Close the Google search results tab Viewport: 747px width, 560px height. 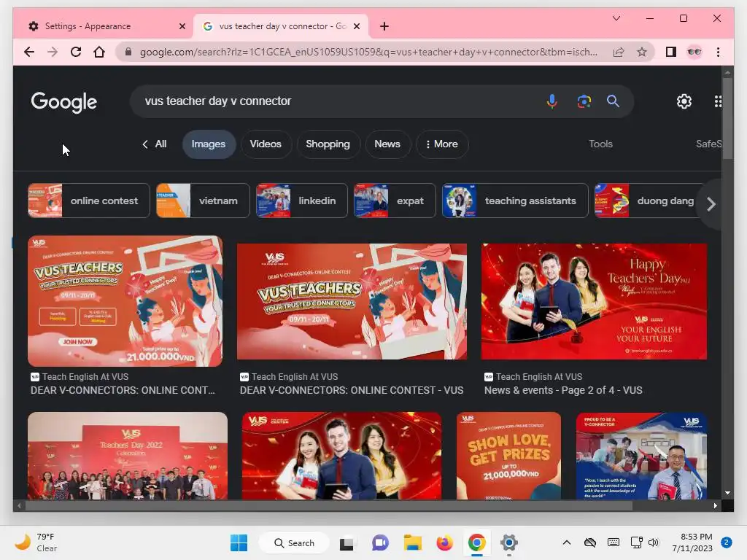[356, 26]
